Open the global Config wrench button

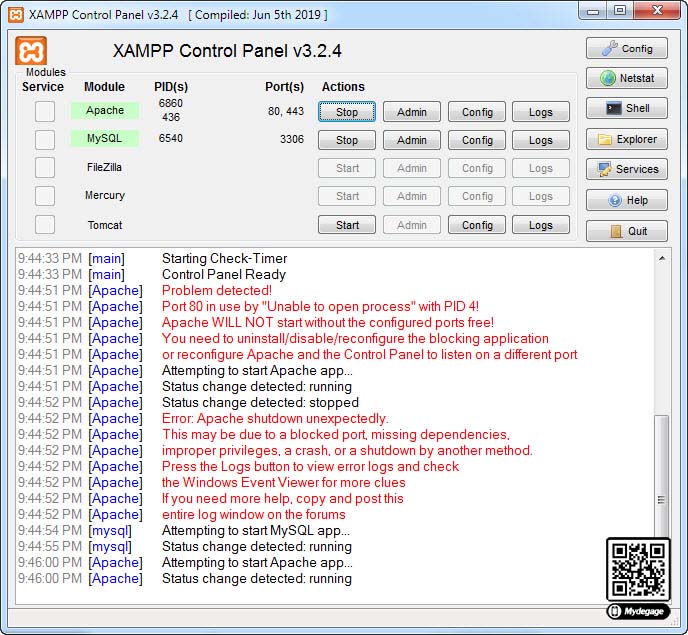(x=627, y=48)
